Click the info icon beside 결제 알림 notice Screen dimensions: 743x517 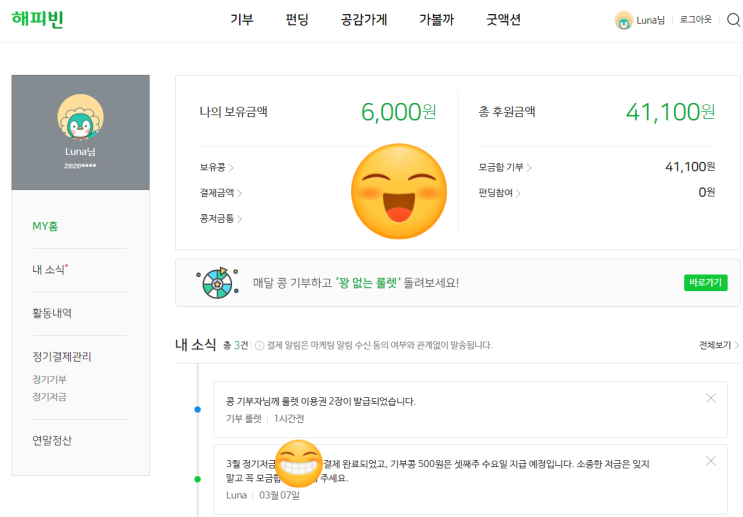[259, 345]
